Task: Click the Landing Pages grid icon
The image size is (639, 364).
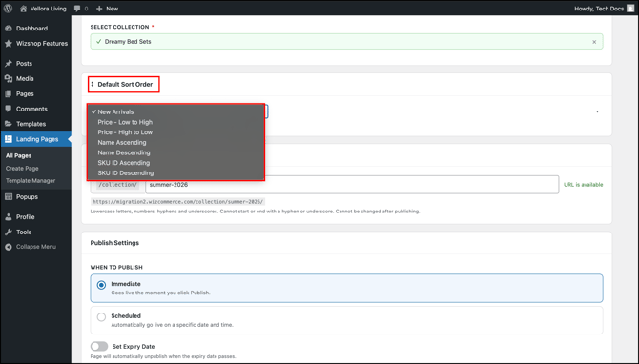Action: point(9,139)
